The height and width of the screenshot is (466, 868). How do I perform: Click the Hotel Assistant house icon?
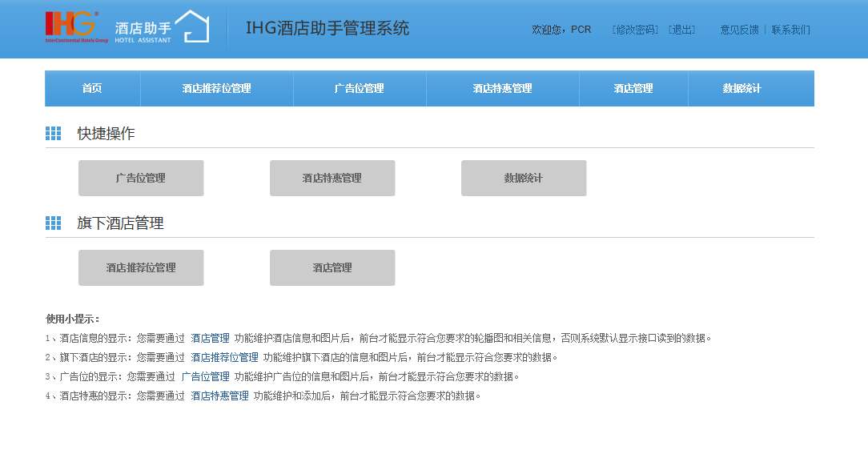click(191, 26)
